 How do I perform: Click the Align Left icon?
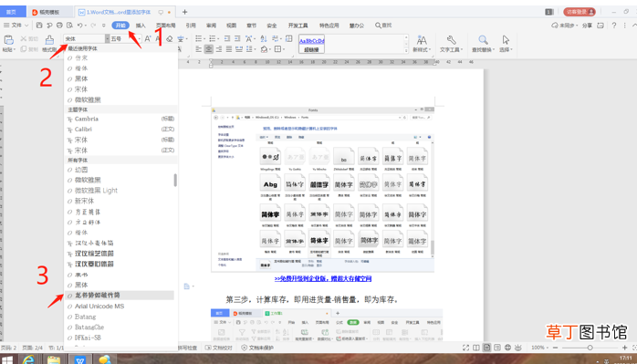[199, 49]
